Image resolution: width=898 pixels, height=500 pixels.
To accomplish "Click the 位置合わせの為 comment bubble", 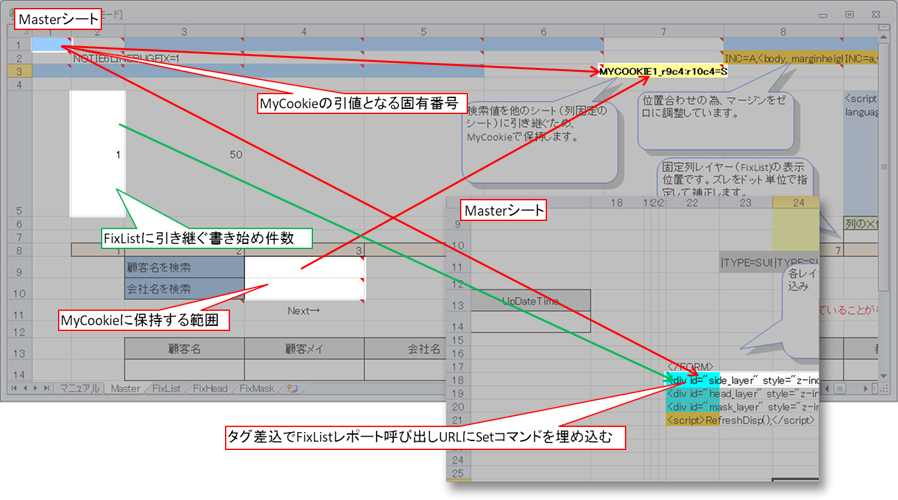I will (716, 121).
